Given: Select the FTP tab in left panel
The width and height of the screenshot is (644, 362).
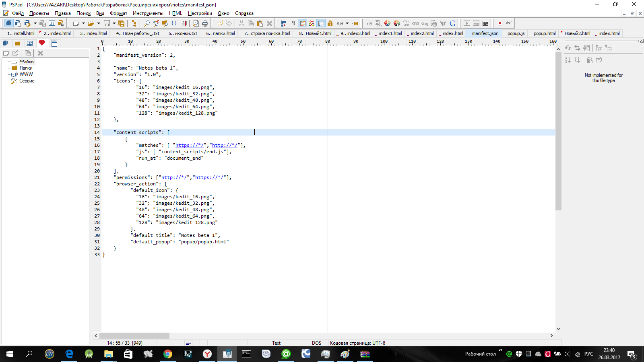Looking at the screenshot, I should pos(30,43).
